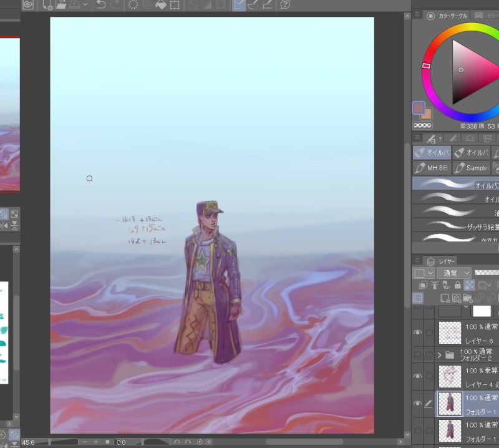Show フォルダー 2 via its visibility box
Viewport: 499px width, 448px height.
pyautogui.click(x=417, y=354)
